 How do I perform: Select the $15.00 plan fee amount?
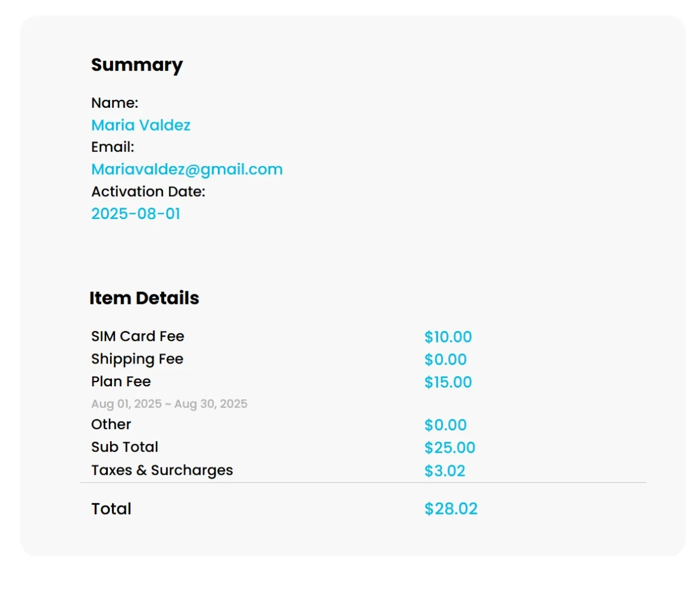(x=448, y=382)
